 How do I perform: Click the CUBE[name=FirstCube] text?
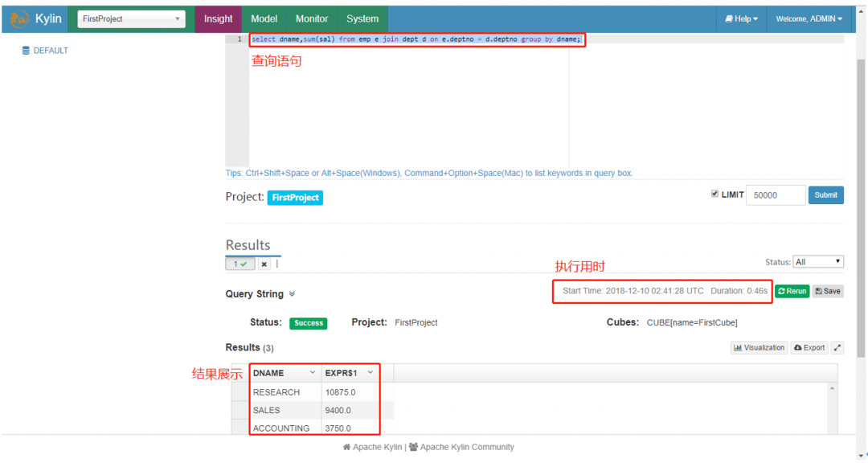(x=692, y=322)
